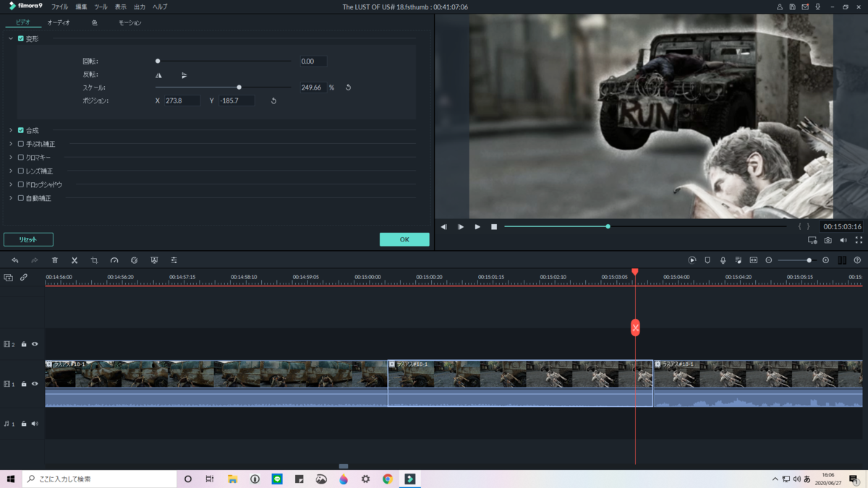Reset the position values
Viewport: 868px width, 488px height.
point(273,101)
